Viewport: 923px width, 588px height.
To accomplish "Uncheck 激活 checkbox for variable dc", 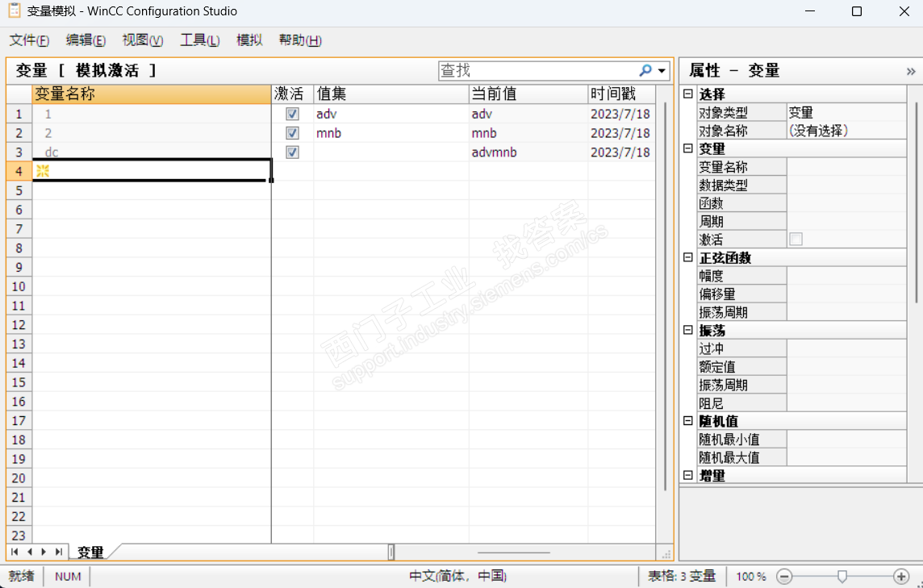I will click(x=293, y=152).
